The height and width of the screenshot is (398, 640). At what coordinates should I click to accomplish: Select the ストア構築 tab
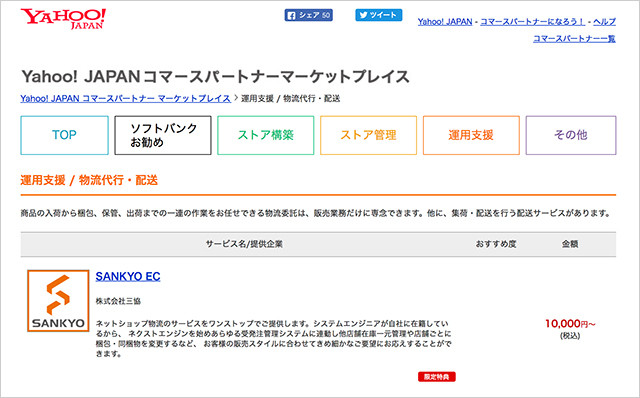(266, 135)
